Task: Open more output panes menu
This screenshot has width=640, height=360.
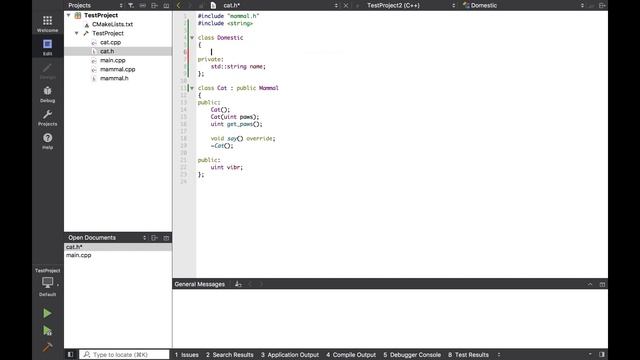Action: [499, 355]
